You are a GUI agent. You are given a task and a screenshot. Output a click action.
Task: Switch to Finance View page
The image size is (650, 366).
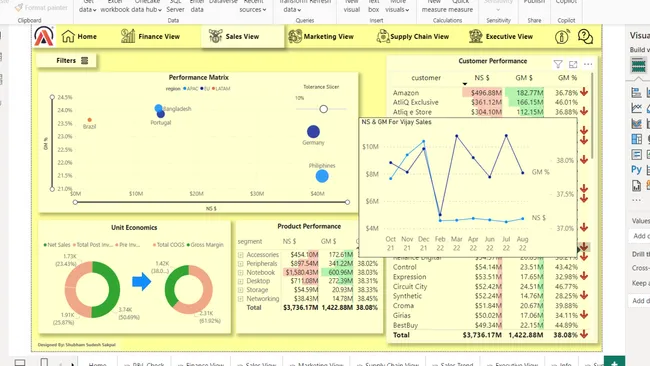[150, 36]
